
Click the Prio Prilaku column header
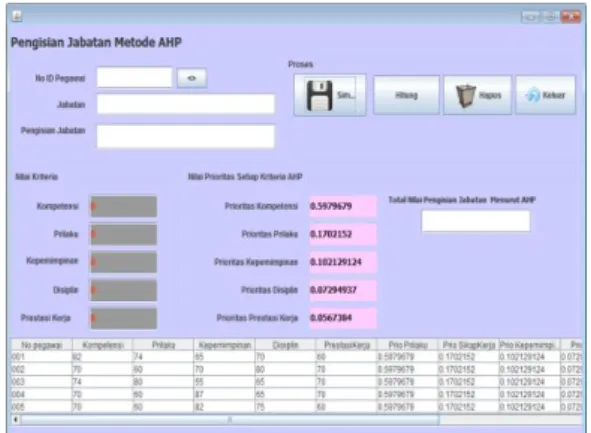coord(407,345)
